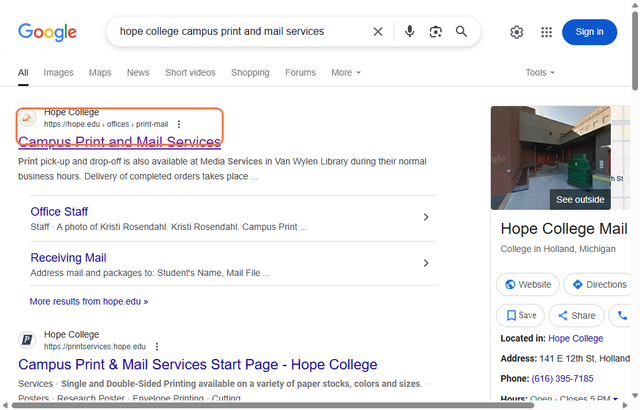The image size is (640, 410).
Task: Open three-dot menu beside printservices.hope.edu
Action: click(x=157, y=346)
